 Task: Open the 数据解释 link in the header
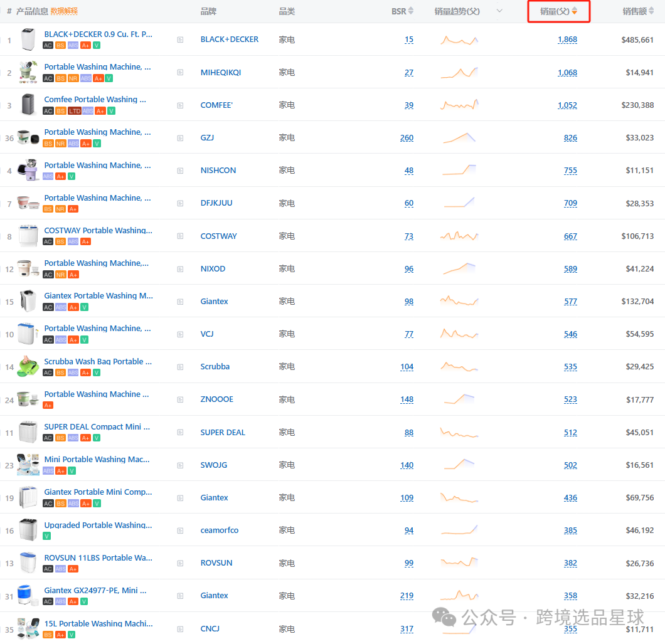pyautogui.click(x=64, y=11)
